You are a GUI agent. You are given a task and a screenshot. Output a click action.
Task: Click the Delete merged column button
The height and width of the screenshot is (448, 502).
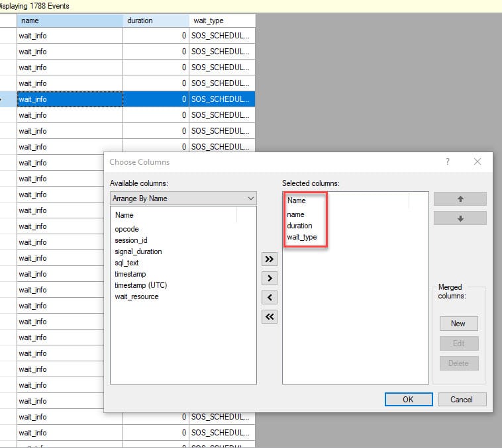[x=458, y=363]
